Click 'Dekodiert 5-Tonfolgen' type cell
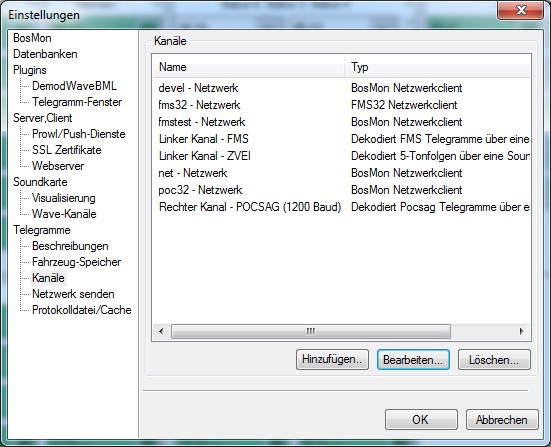Screen dimensions: 551x447 click(440, 156)
